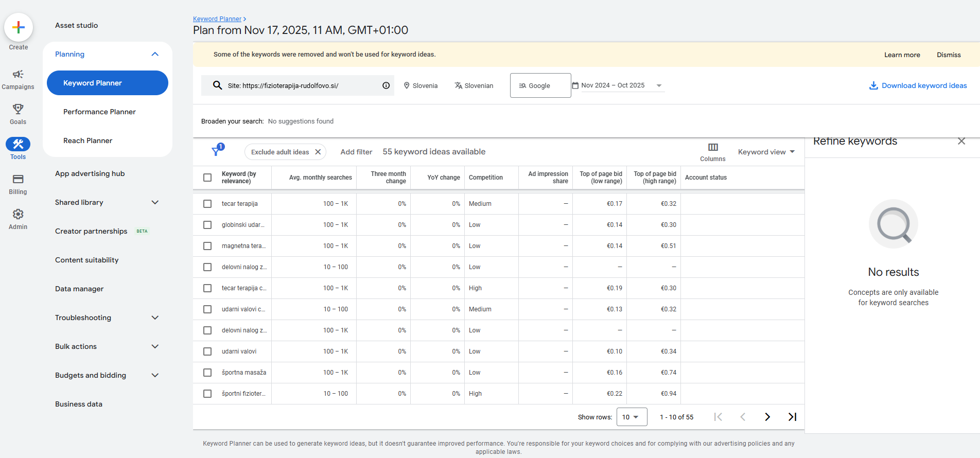980x458 pixels.
Task: Expand the Shared library section
Action: (155, 202)
